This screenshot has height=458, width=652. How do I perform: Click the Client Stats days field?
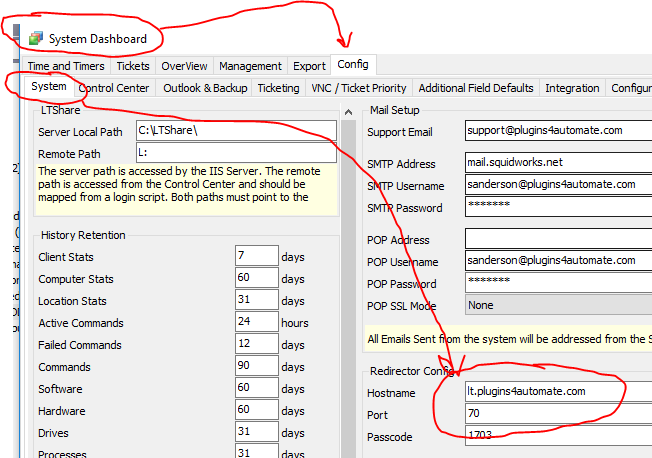coord(256,257)
